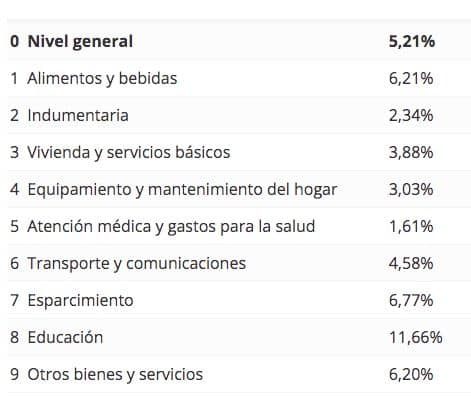Select the Educación row label
This screenshot has height=399, width=471.
click(65, 337)
